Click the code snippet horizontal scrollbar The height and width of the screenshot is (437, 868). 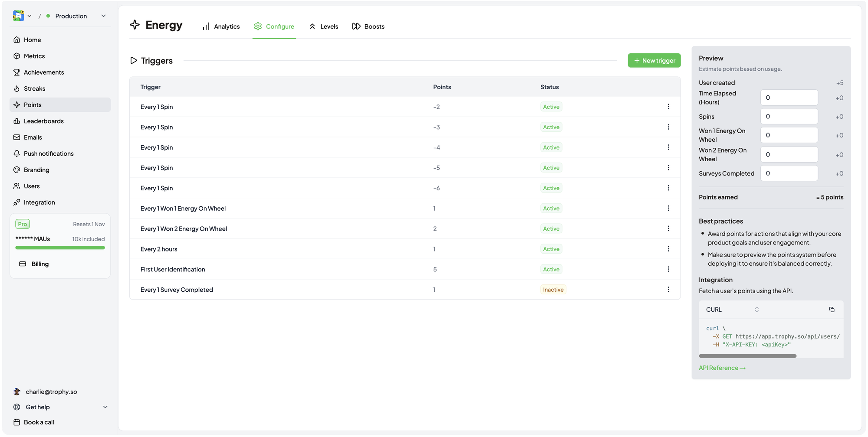pos(747,356)
